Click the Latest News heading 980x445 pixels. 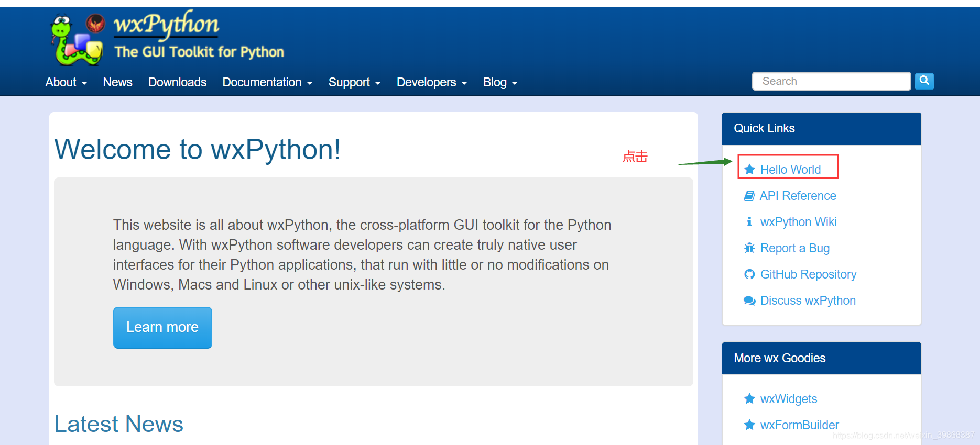tap(119, 424)
